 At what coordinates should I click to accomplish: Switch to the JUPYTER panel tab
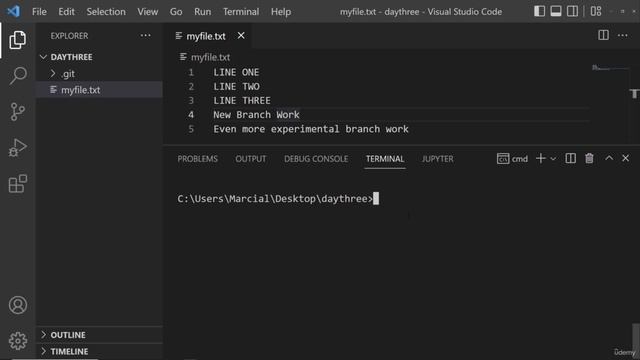[438, 159]
